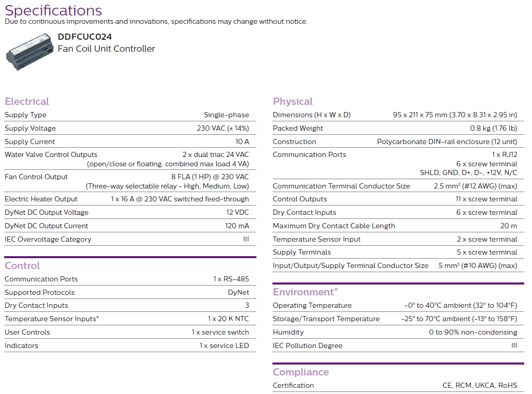
Task: Click the Packed Weight 0.8 kg value
Action: tap(493, 128)
